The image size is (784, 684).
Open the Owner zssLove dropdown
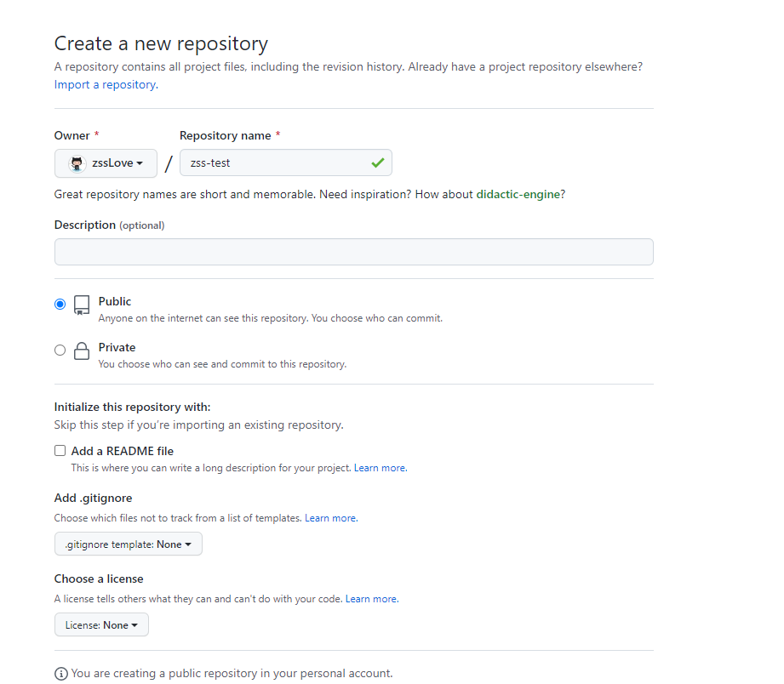point(106,163)
